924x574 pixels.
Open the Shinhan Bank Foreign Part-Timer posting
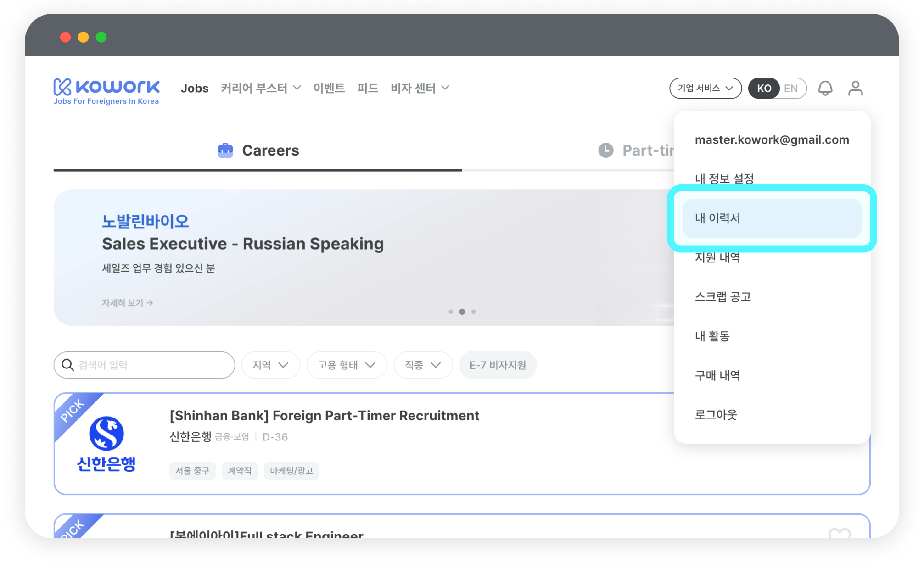324,416
